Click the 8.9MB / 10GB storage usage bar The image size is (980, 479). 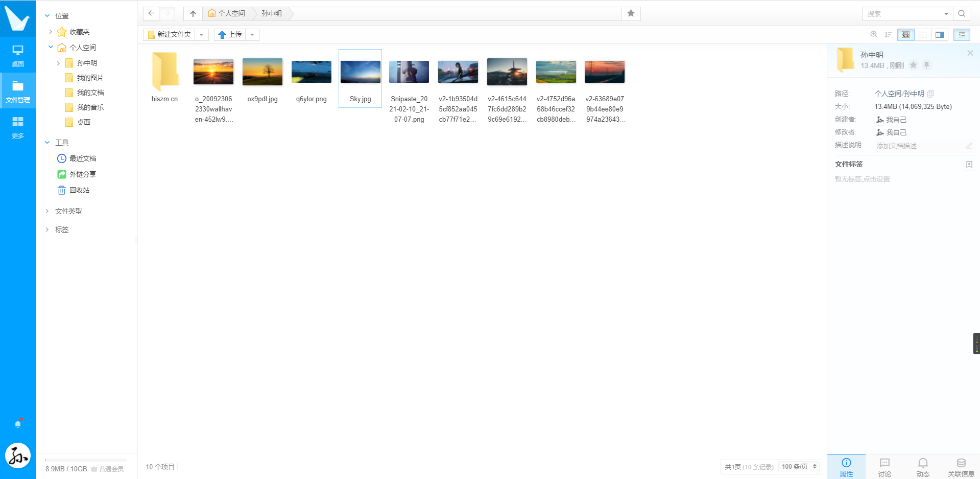[x=86, y=460]
